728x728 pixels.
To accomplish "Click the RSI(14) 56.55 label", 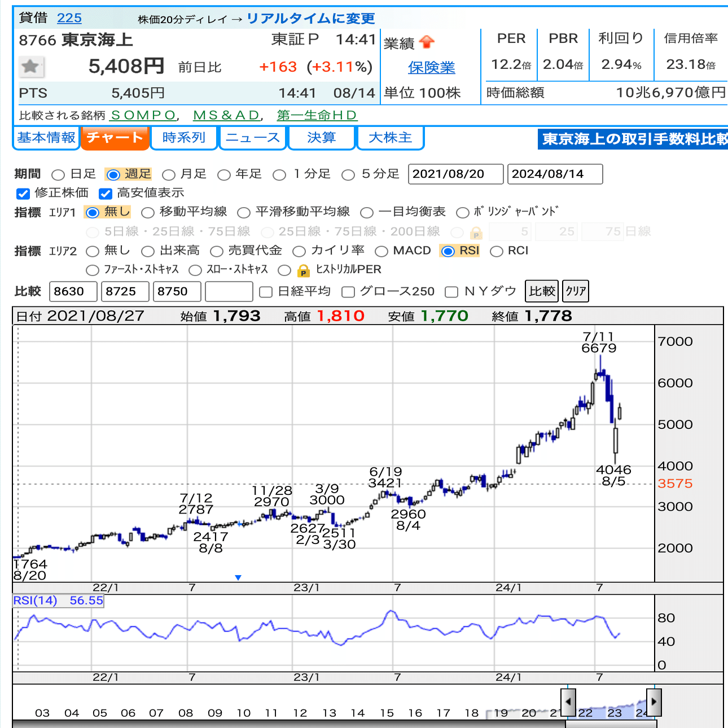I will [58, 601].
